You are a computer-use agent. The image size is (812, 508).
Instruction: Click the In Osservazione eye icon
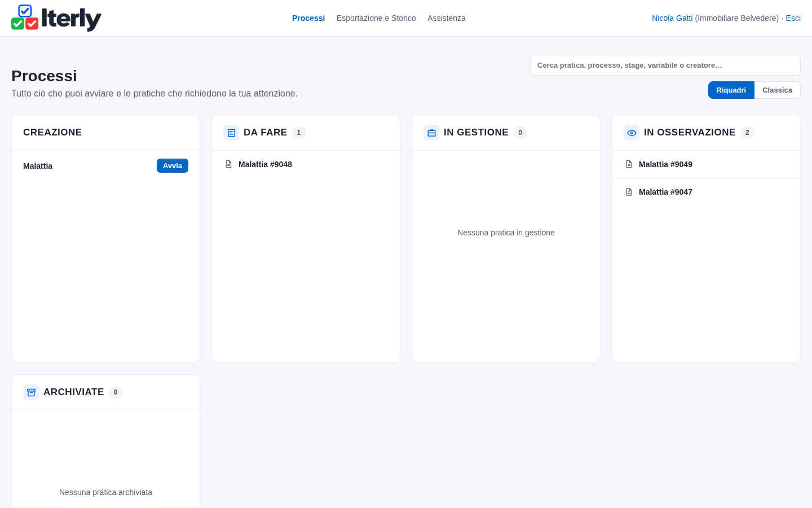(x=632, y=133)
